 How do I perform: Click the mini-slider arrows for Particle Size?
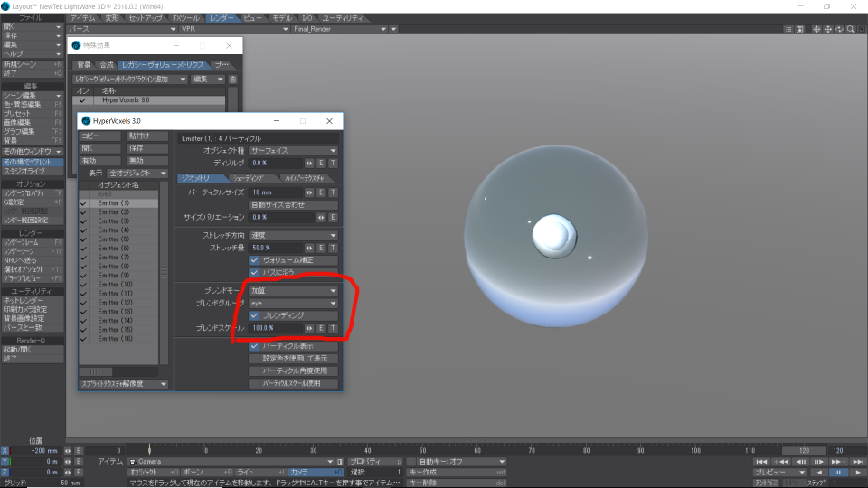(x=309, y=192)
